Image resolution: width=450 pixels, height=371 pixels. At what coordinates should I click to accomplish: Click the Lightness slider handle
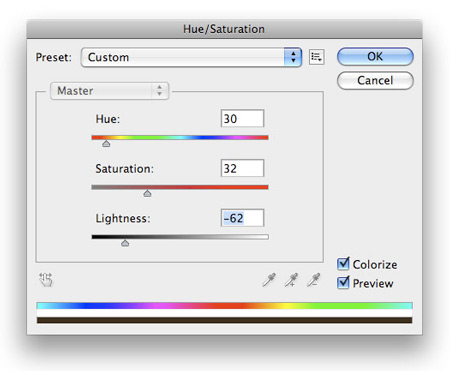(125, 243)
